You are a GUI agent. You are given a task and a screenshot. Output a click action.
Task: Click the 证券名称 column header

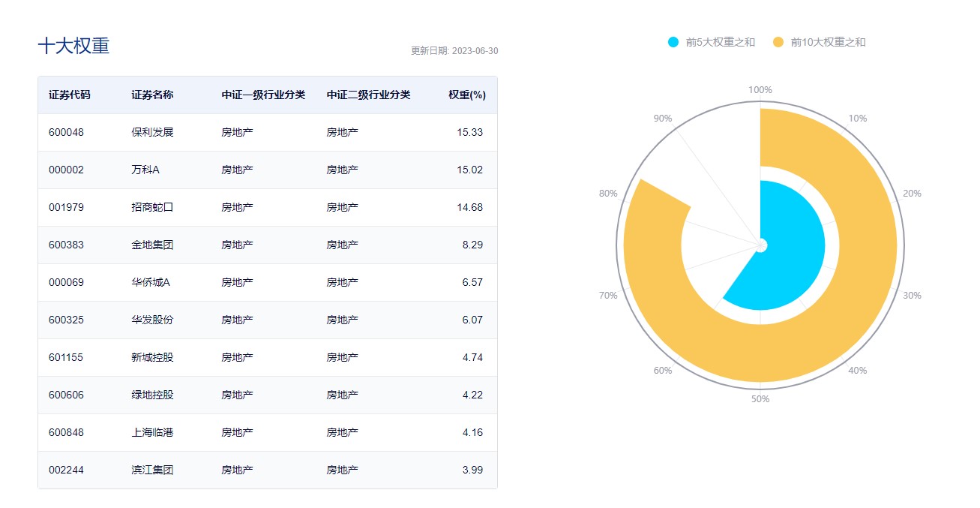coord(152,95)
